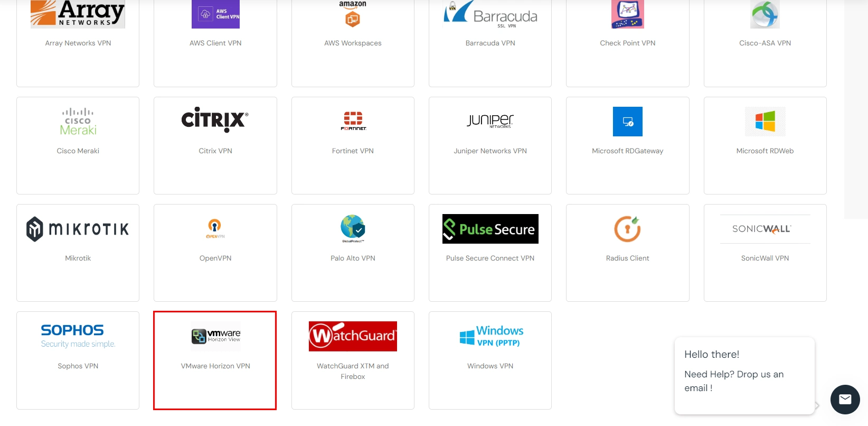
Task: Choose the SonicWall VPN text label
Action: tap(765, 258)
